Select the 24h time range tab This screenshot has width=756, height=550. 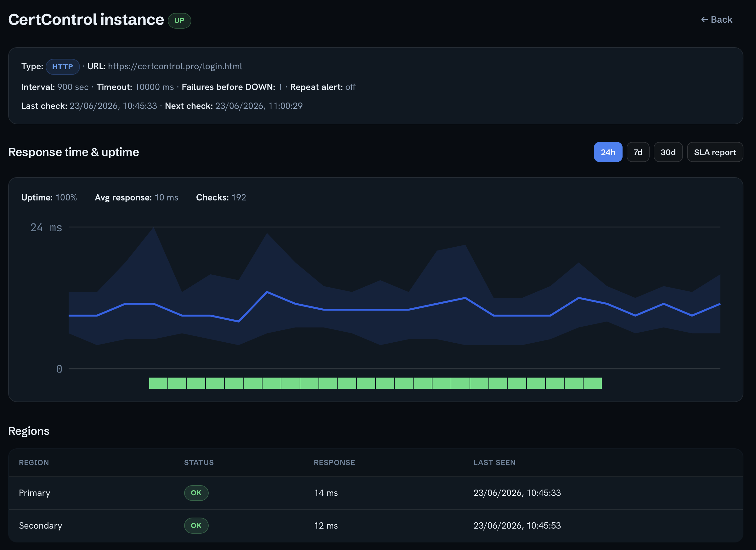click(608, 152)
